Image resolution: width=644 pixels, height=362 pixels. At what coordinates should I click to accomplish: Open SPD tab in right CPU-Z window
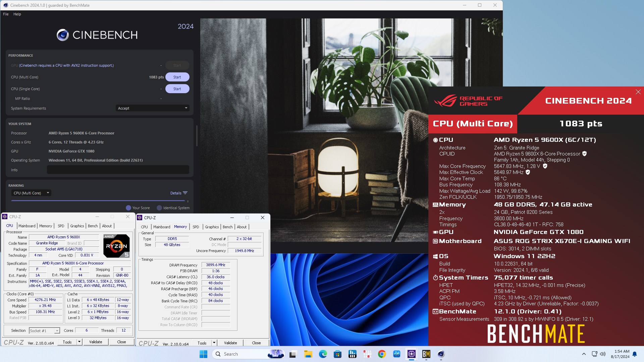196,227
